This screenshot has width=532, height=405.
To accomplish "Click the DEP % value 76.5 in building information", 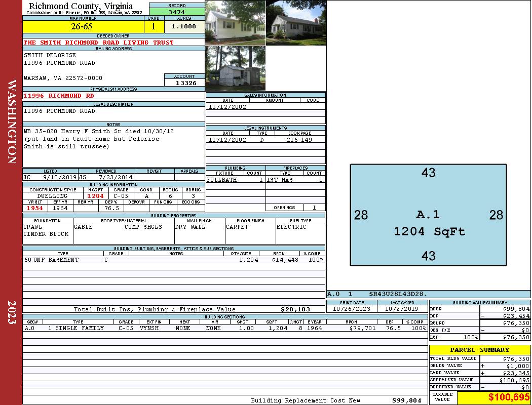I will (111, 208).
